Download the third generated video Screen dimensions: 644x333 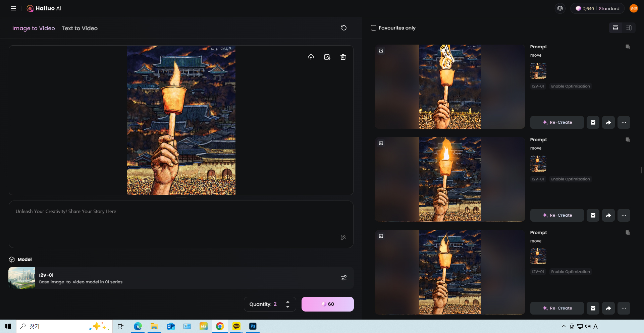pos(593,308)
